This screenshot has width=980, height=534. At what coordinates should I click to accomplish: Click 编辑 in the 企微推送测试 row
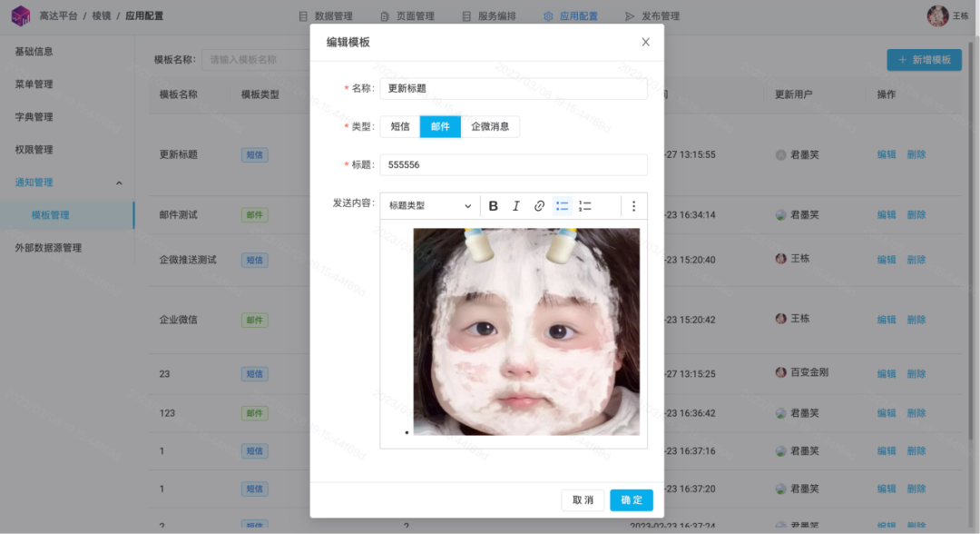click(x=887, y=260)
